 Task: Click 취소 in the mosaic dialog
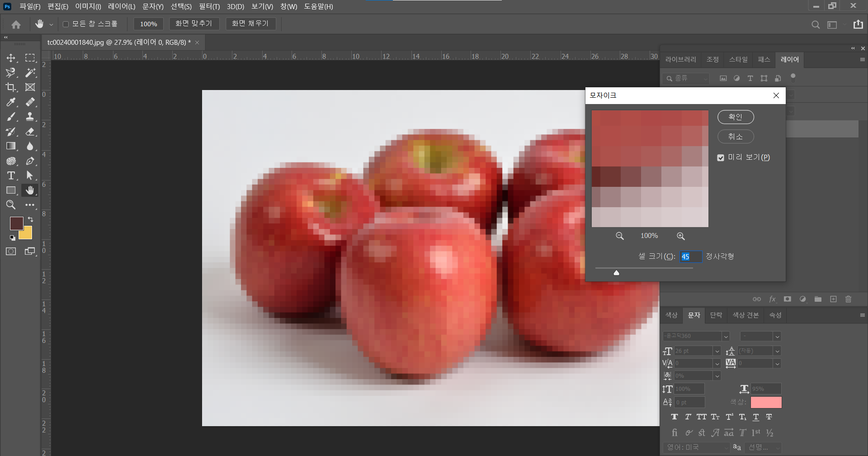[736, 137]
